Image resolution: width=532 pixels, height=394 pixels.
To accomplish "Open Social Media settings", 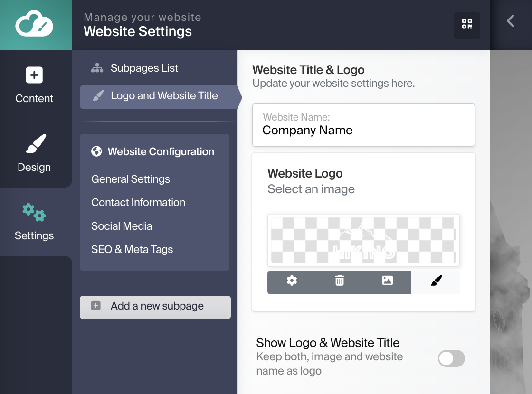I will (x=122, y=226).
